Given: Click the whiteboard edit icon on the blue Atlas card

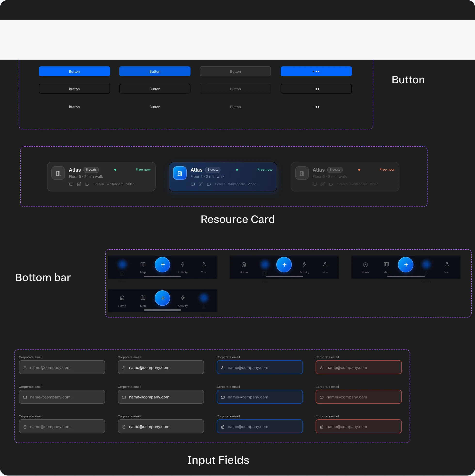Looking at the screenshot, I should pos(201,184).
